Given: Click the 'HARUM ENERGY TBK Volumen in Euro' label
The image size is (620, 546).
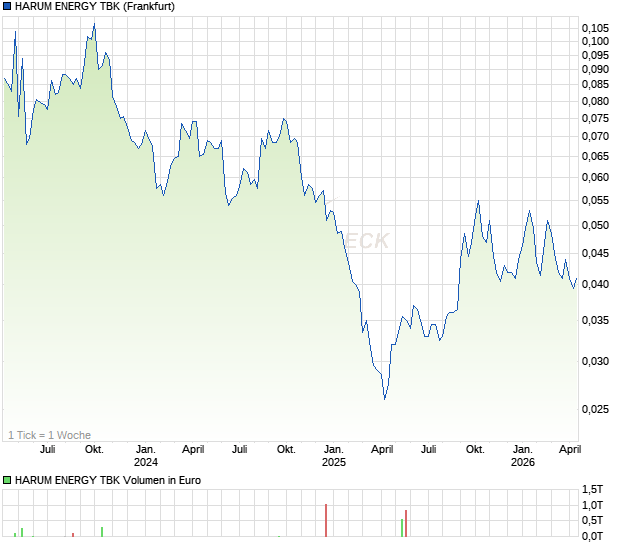Looking at the screenshot, I should 108,480.
